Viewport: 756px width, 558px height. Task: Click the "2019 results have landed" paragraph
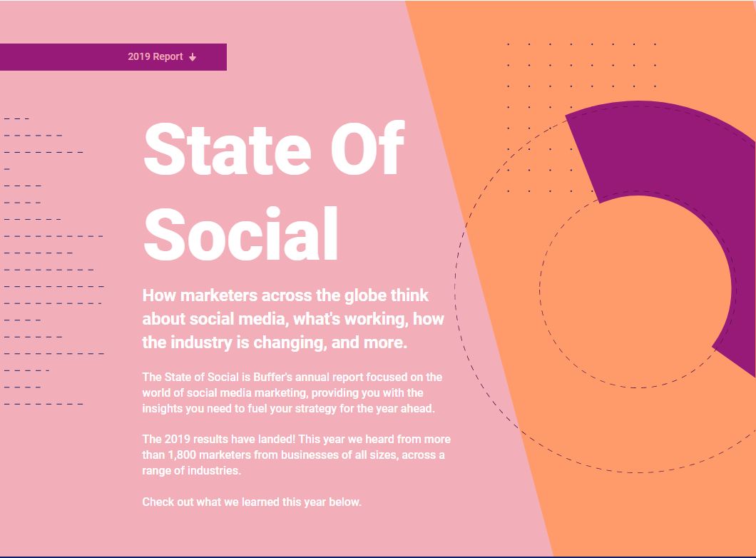coord(296,439)
